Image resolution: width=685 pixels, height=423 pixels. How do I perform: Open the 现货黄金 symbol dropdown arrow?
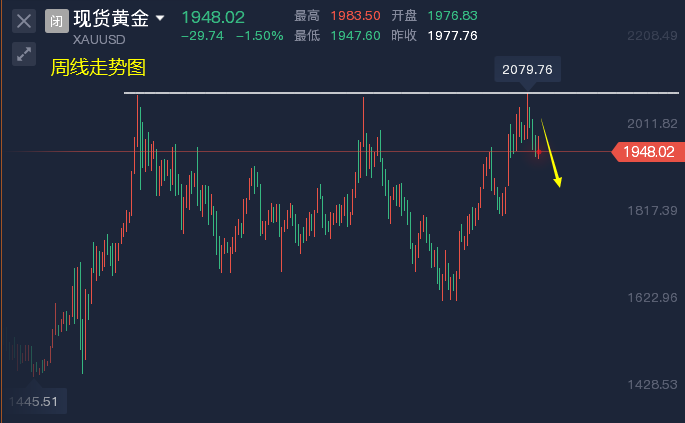point(160,18)
